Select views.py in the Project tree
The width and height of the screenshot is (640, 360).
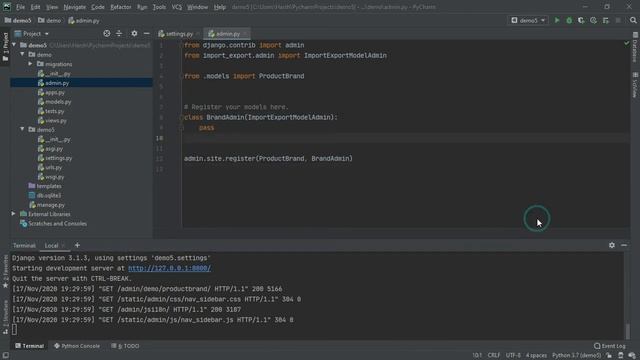click(x=56, y=120)
